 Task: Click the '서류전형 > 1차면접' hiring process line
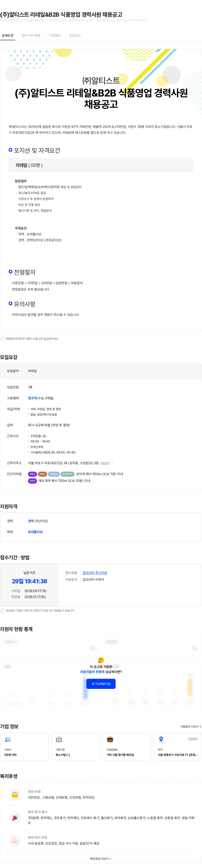tap(47, 283)
